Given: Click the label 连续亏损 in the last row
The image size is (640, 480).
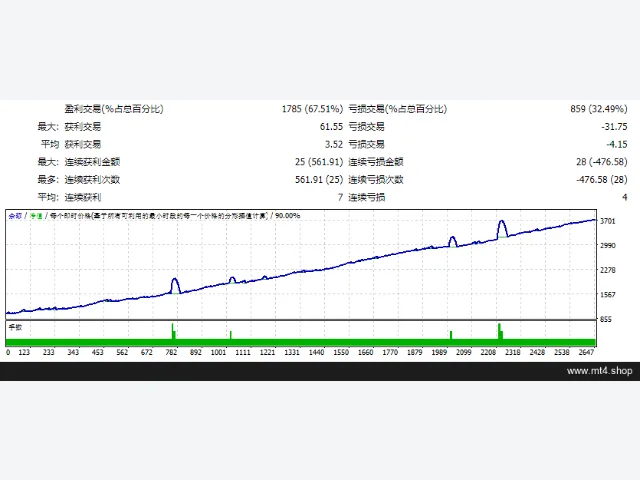Looking at the screenshot, I should point(366,197).
